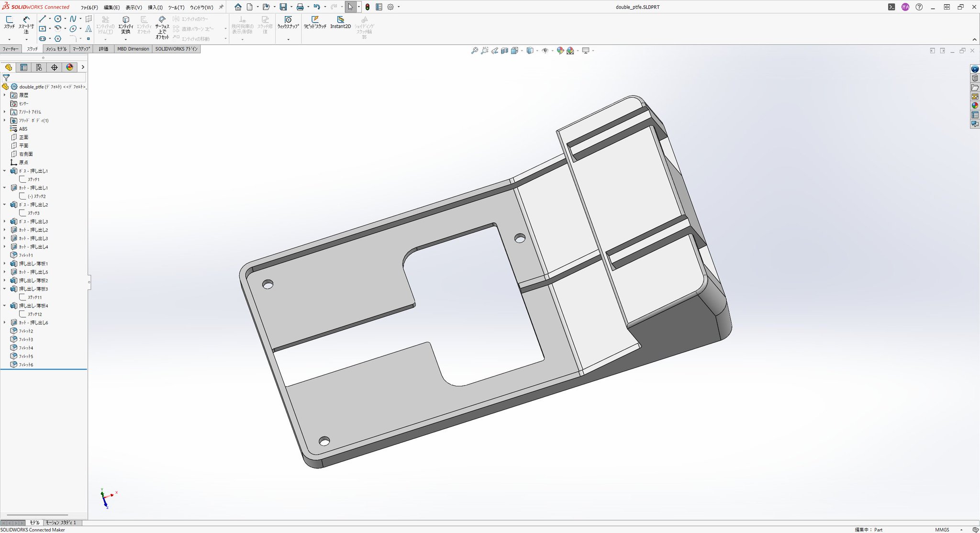Viewport: 980px width, 533px height.
Task: Open the Home icon in top toolbar
Action: pyautogui.click(x=238, y=7)
